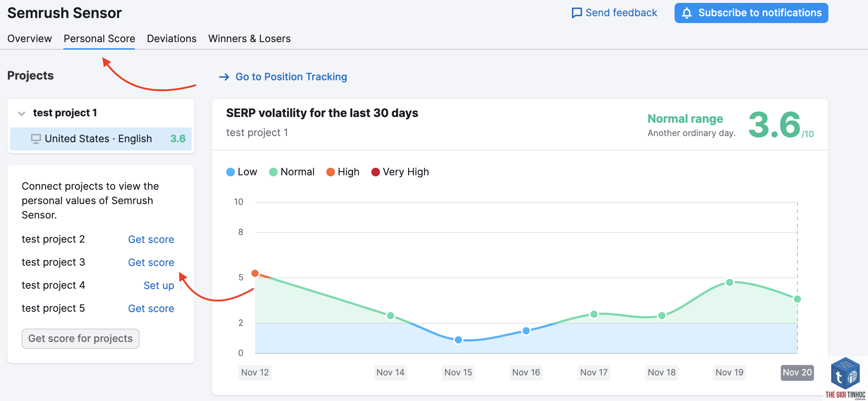Click the green Nov 18 data point
Image resolution: width=868 pixels, height=401 pixels.
662,316
